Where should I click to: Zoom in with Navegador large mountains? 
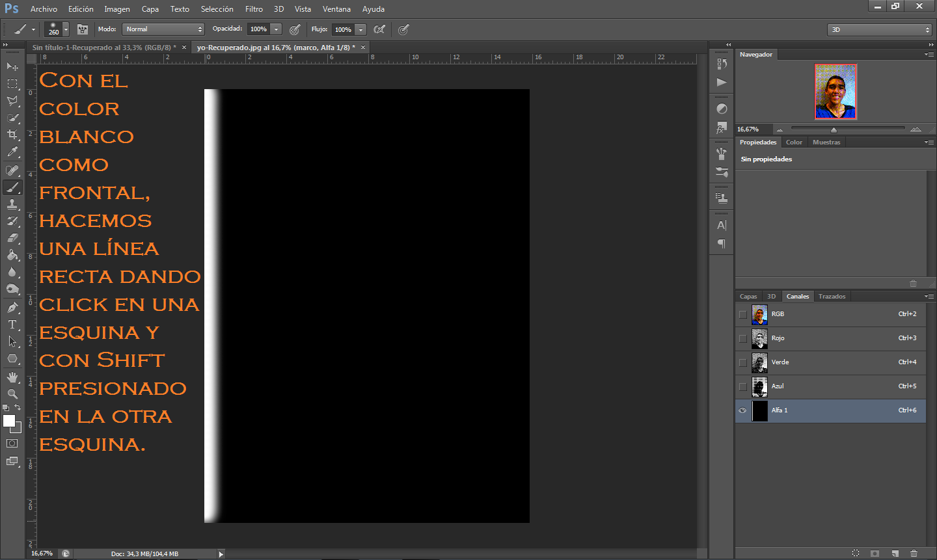click(x=916, y=129)
